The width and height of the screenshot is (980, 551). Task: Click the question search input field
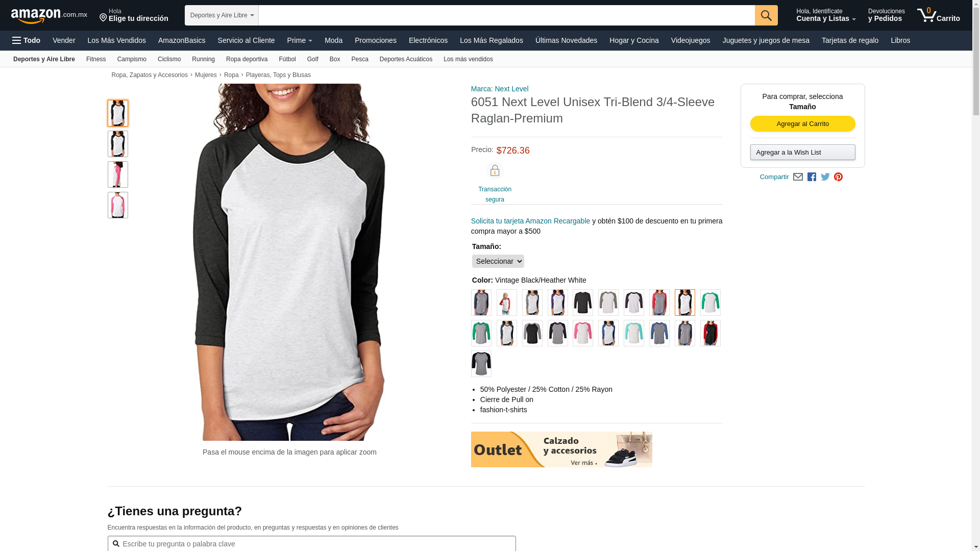click(311, 544)
